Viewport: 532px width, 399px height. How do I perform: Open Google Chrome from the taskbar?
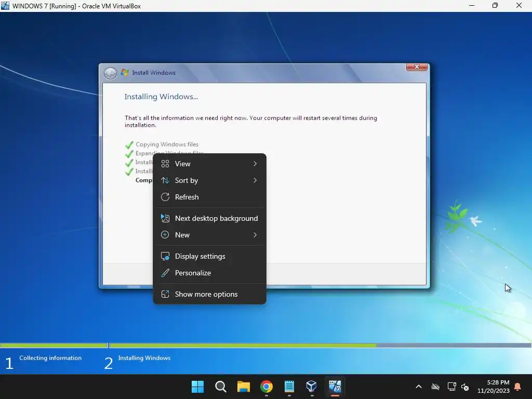(267, 387)
